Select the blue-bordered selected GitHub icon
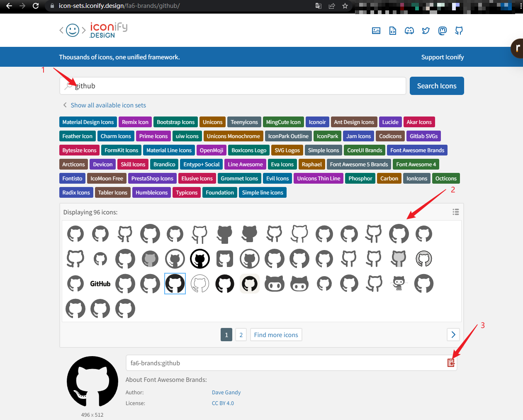The height and width of the screenshot is (420, 523). click(x=175, y=284)
